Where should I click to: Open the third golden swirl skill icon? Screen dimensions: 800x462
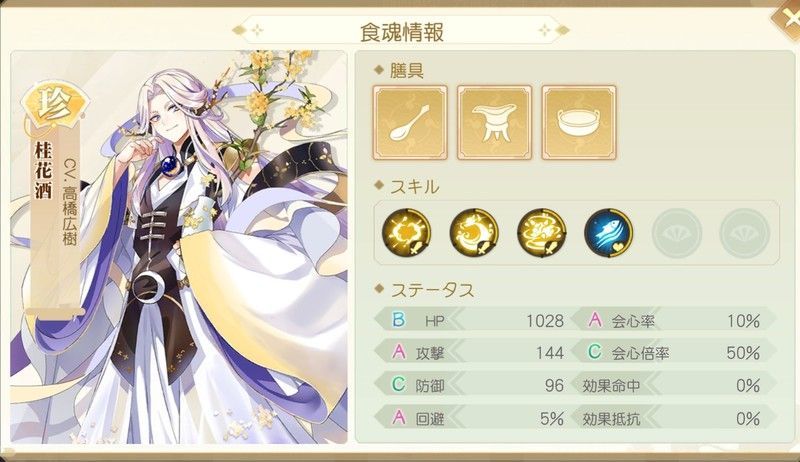[541, 233]
